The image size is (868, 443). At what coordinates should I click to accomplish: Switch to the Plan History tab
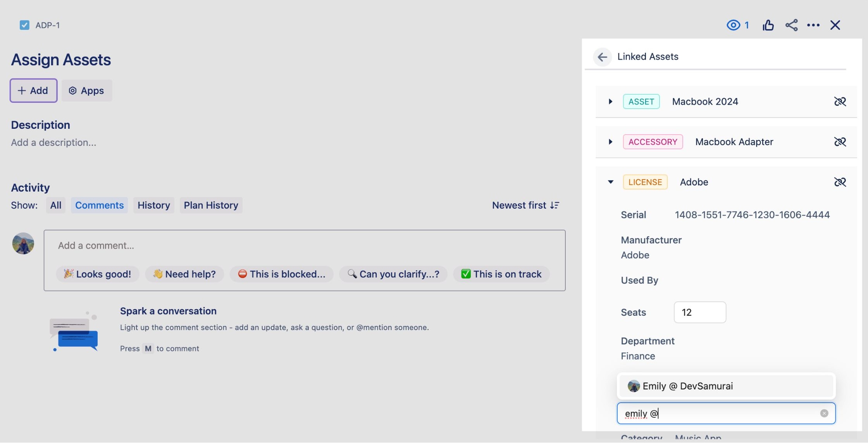tap(211, 205)
